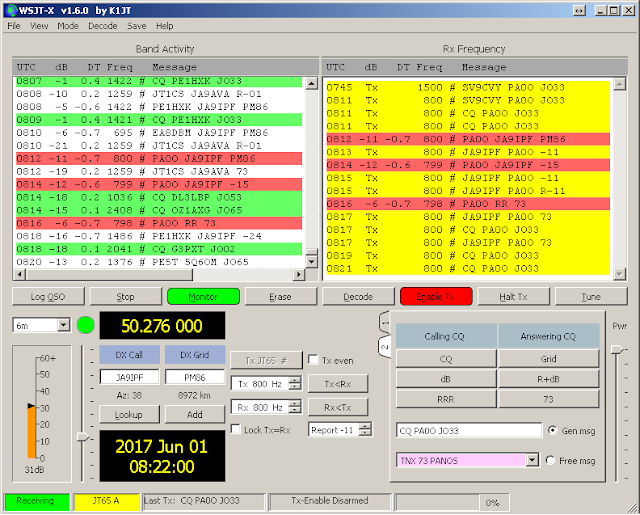Select the CQ G3PXT JO02 decode line
This screenshot has height=515, width=640.
[159, 249]
